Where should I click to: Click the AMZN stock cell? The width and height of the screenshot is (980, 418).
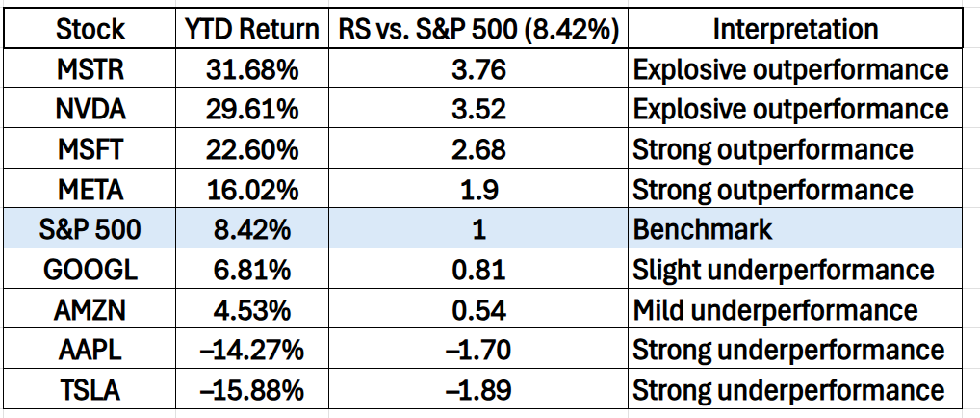pos(90,310)
